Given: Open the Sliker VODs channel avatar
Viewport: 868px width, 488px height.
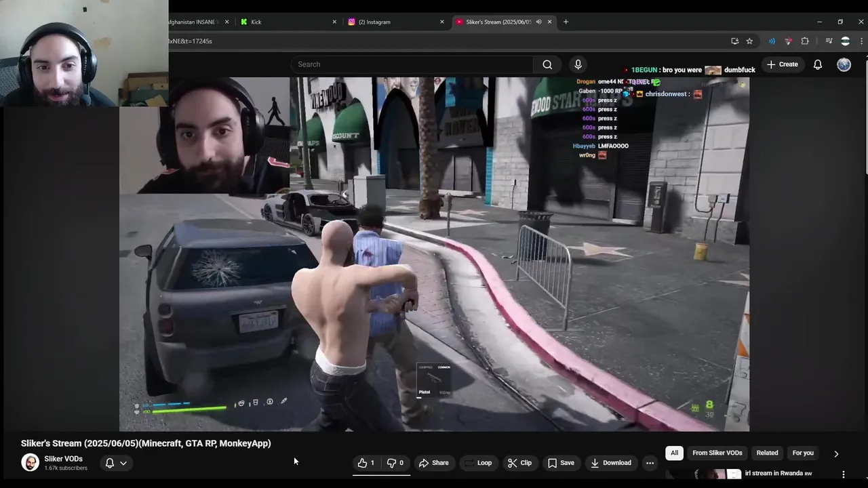Looking at the screenshot, I should (x=30, y=463).
